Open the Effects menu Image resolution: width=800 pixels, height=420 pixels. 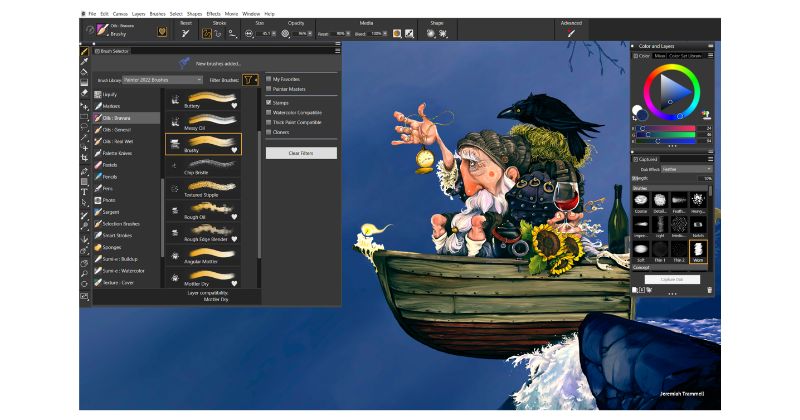tap(213, 14)
